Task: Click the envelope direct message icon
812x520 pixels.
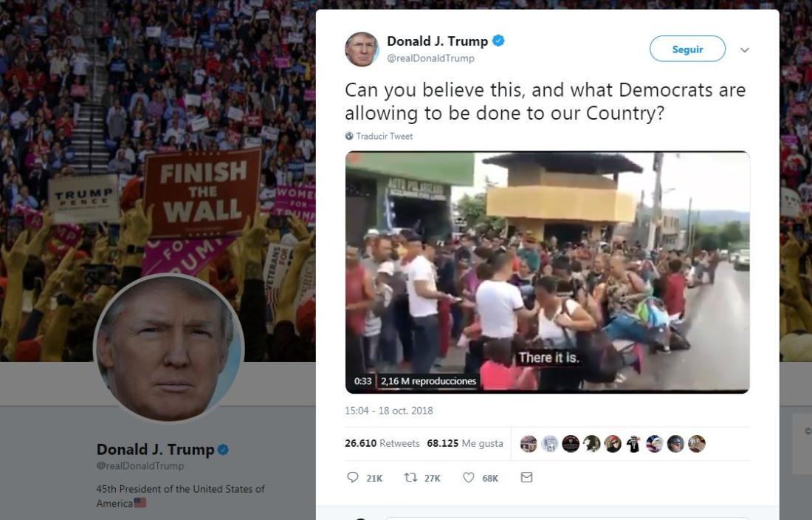Action: click(526, 477)
